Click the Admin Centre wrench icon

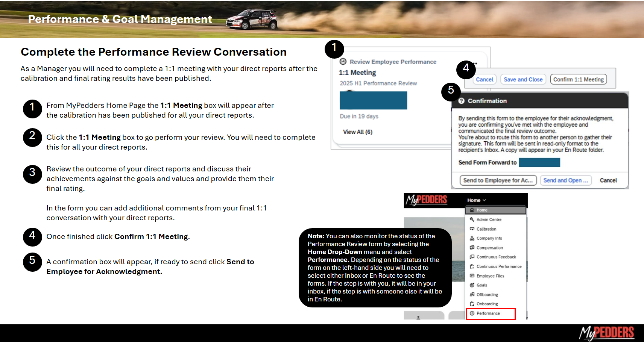pyautogui.click(x=472, y=219)
